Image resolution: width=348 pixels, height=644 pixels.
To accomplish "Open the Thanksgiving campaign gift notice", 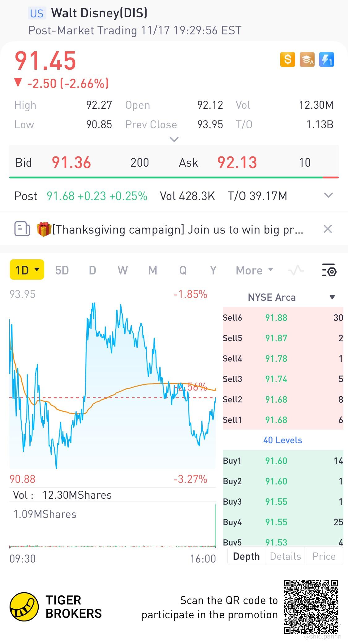I will pyautogui.click(x=170, y=230).
